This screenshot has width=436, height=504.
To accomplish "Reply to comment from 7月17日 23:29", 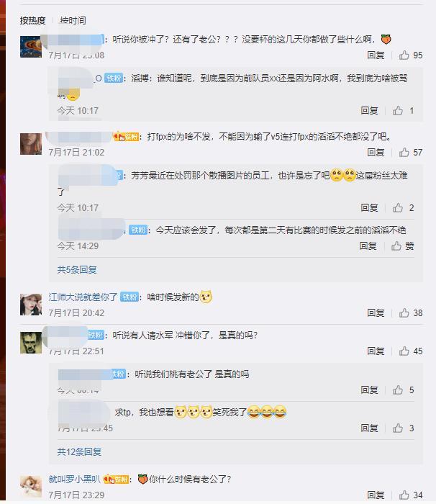I will point(376,495).
